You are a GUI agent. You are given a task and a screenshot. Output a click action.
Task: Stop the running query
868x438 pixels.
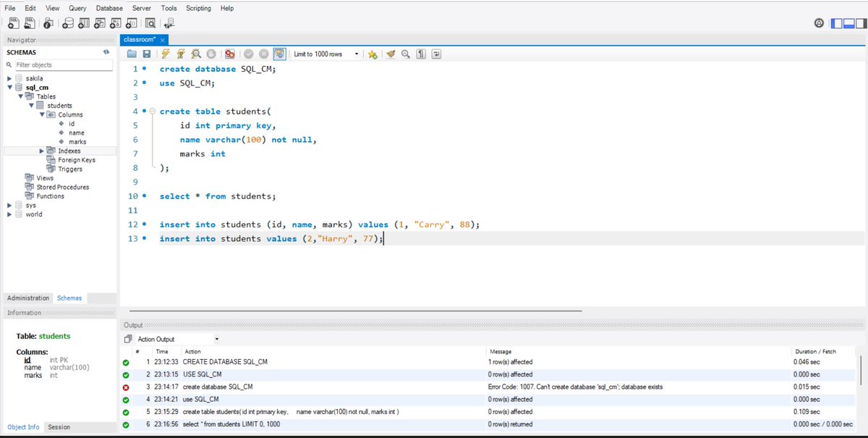210,54
